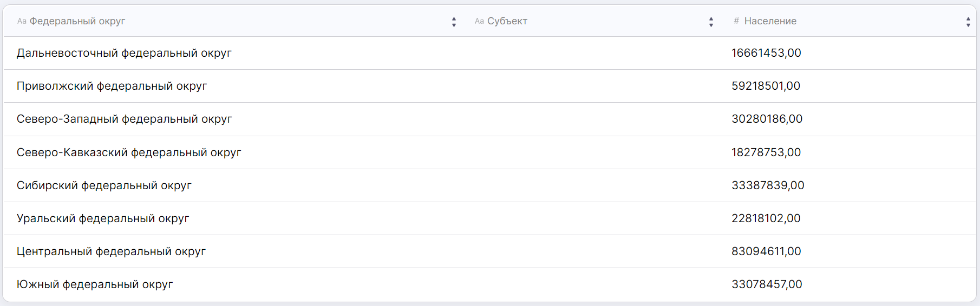Select the Уральский федеральный округ row
This screenshot has height=306, width=980.
[x=103, y=218]
